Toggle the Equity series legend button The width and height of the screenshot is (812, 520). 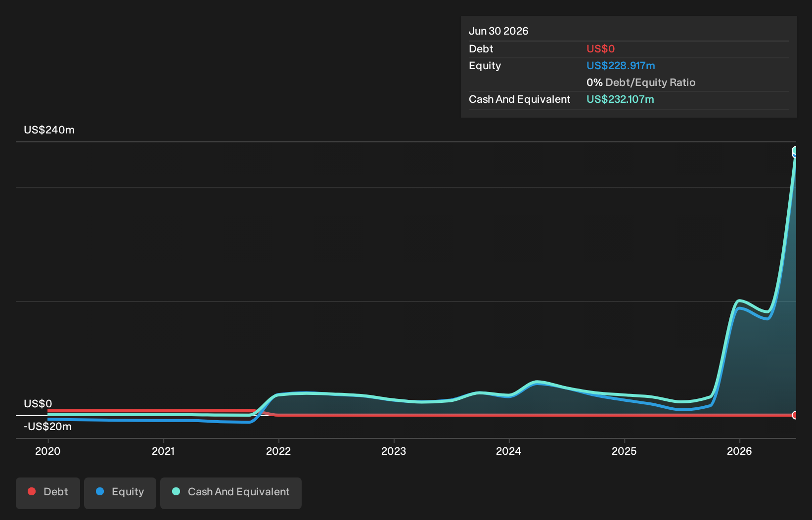[x=120, y=493]
